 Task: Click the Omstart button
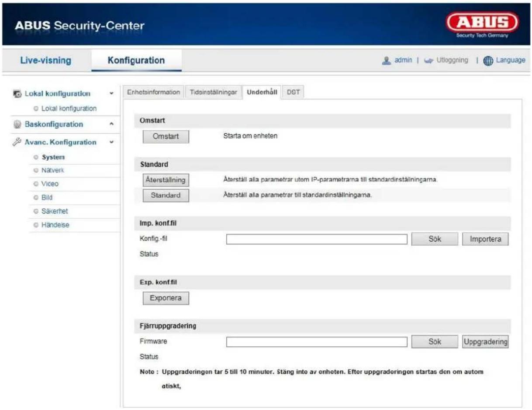click(166, 137)
